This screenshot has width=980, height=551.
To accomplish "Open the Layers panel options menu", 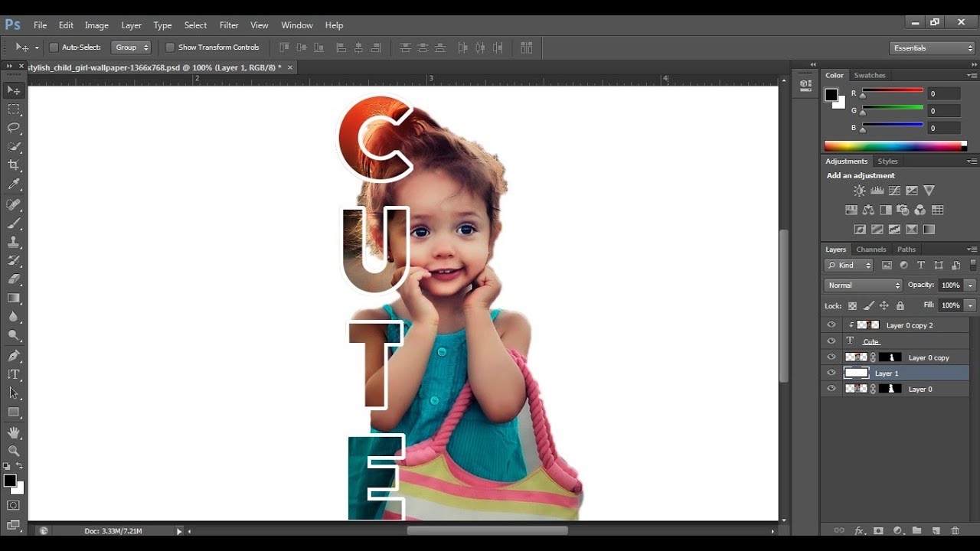I will point(972,249).
